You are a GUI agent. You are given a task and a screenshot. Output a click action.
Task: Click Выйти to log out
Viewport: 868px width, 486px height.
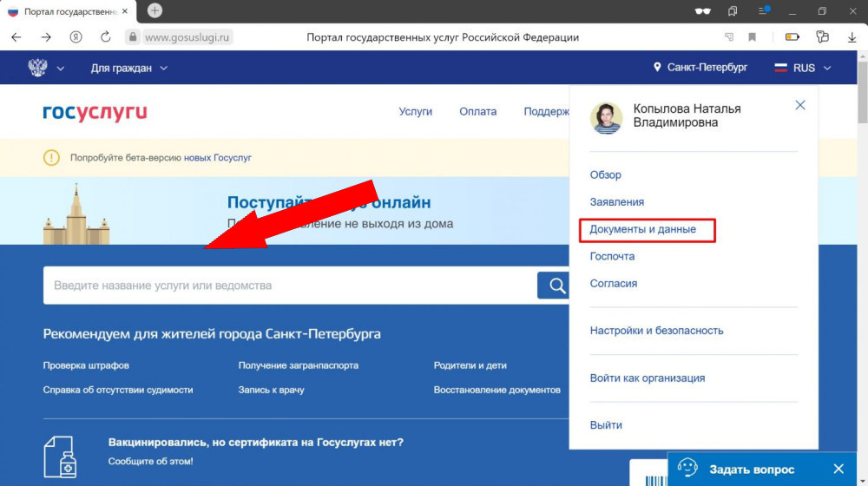(606, 425)
